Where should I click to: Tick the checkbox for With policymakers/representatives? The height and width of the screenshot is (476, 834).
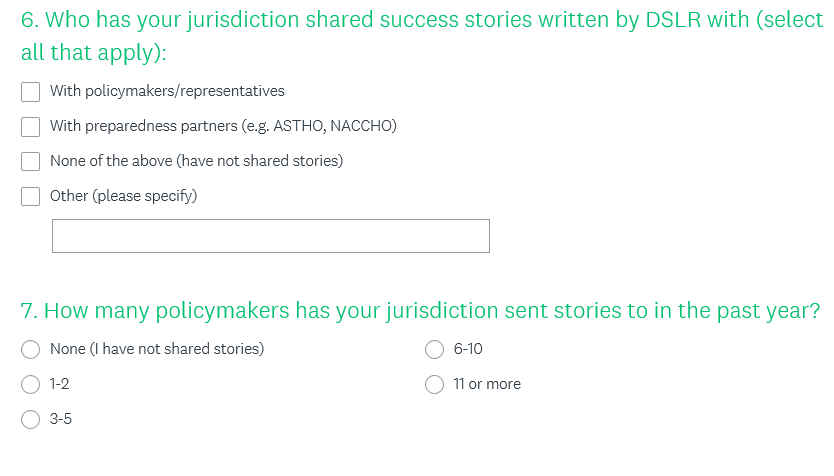tap(31, 91)
